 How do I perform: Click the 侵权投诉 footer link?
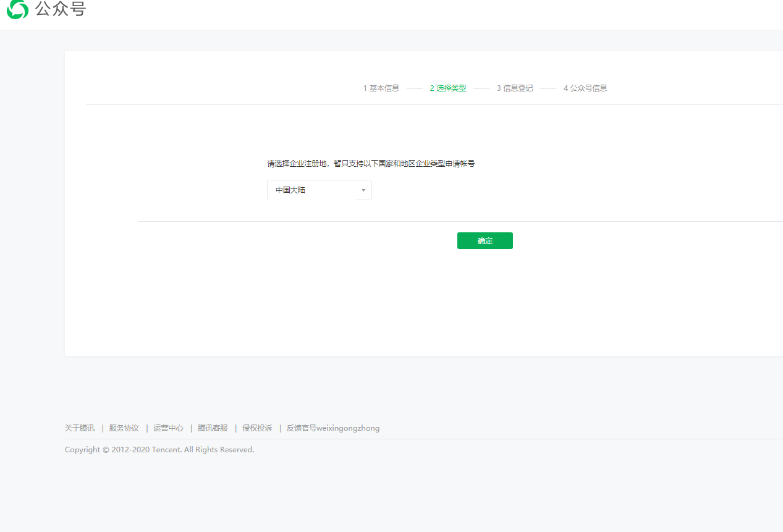(257, 428)
